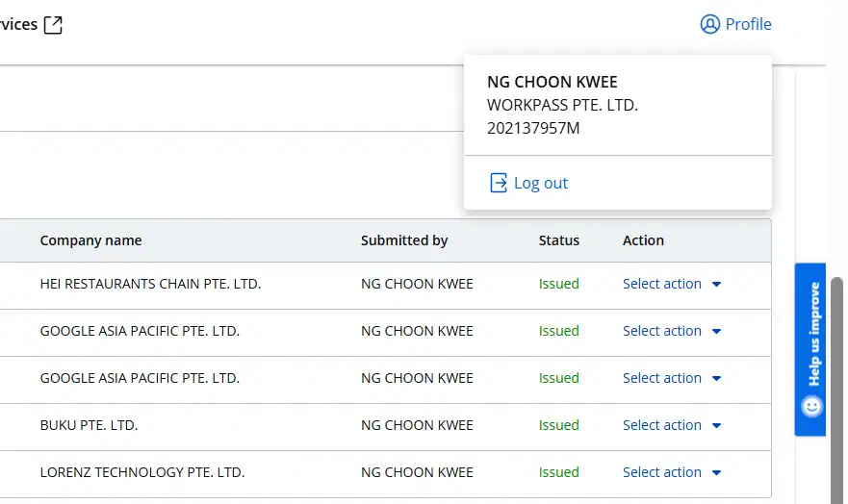This screenshot has width=848, height=504.
Task: Open Select action for HEI RESTAURANTS CHAIN
Action: click(662, 284)
